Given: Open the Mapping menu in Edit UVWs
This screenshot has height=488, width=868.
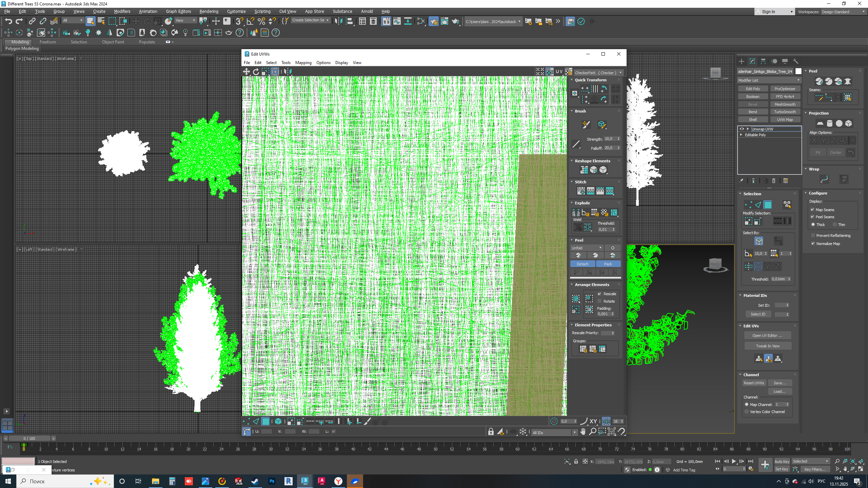Looking at the screenshot, I should point(303,63).
